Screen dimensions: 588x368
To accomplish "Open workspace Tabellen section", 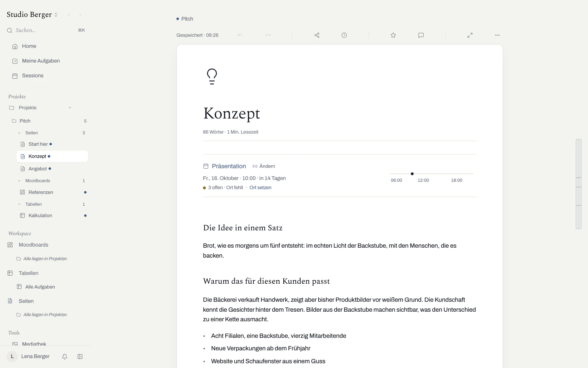I will coord(28,273).
